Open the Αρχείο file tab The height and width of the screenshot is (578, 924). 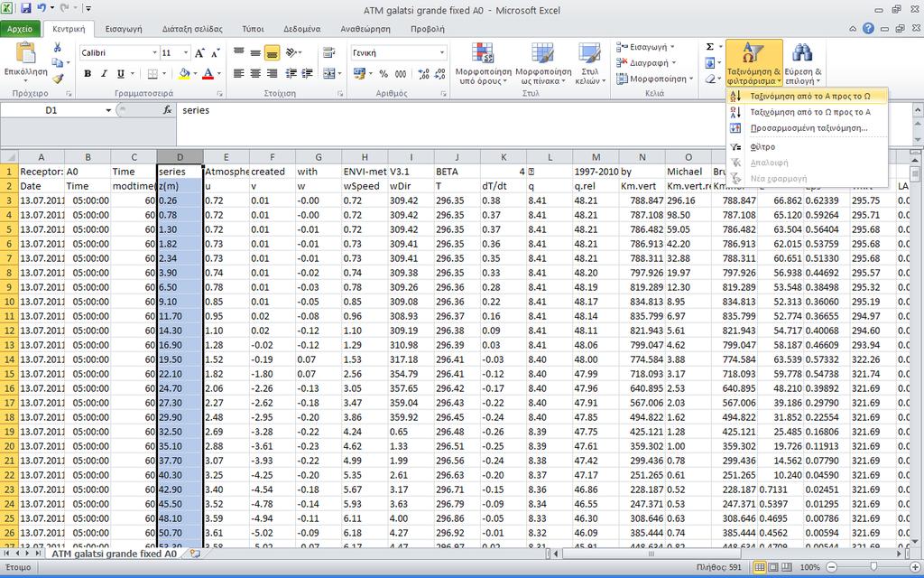pos(21,28)
